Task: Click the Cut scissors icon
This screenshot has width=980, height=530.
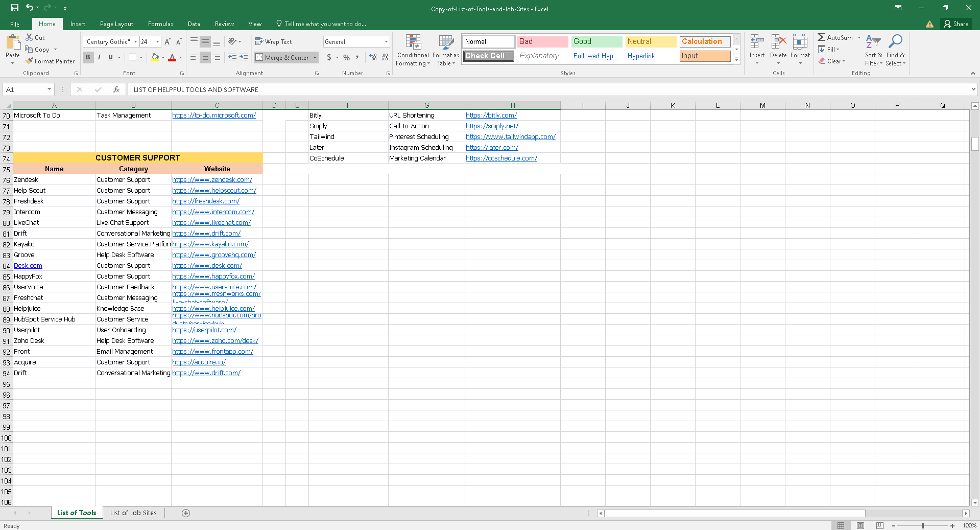Action: tap(29, 37)
